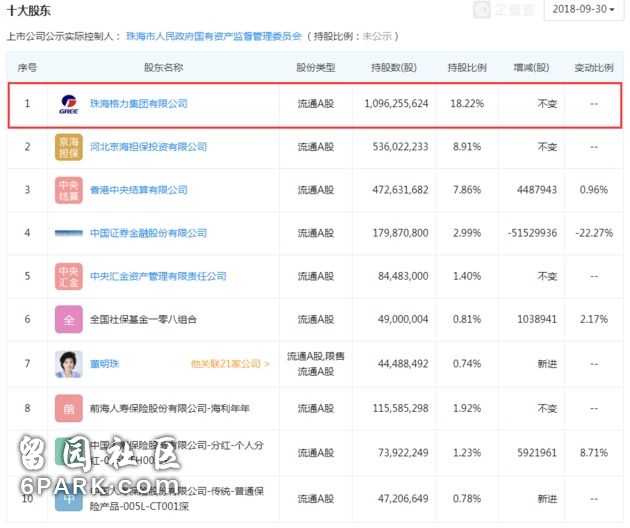
Task: Select the 472,631,682 shares value
Action: click(x=400, y=190)
